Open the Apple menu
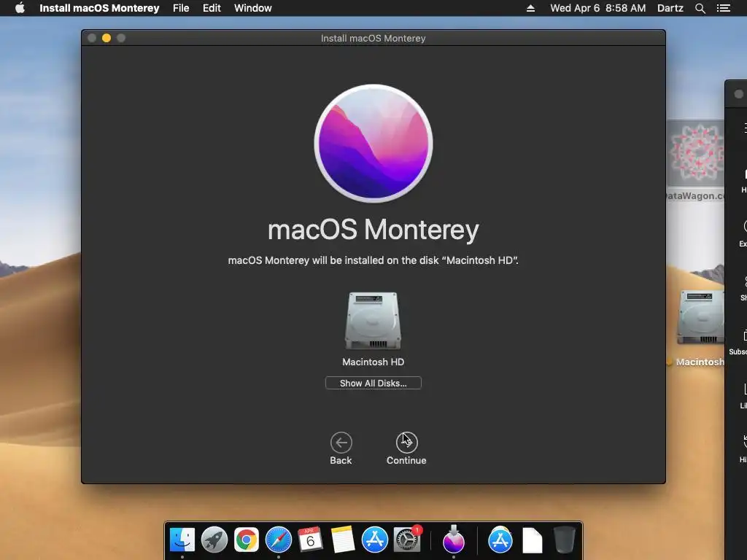Image resolution: width=747 pixels, height=560 pixels. coord(20,8)
